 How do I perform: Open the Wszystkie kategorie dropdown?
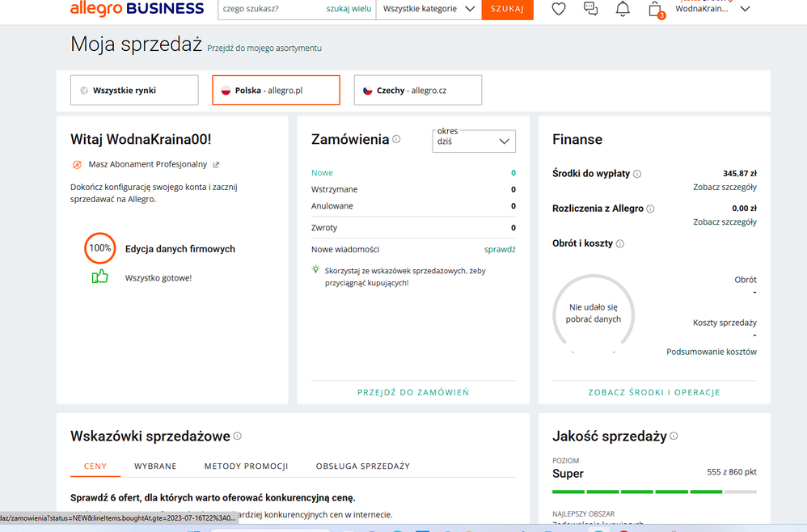click(429, 9)
